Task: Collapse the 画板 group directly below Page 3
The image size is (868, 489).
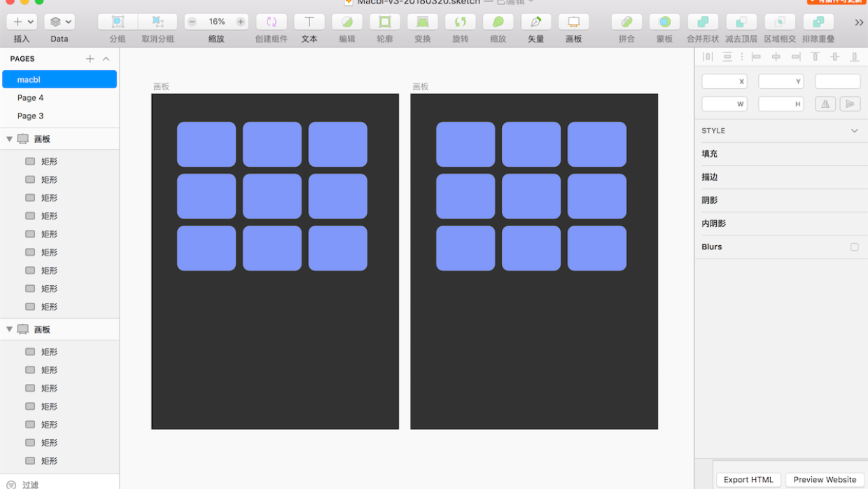Action: tap(10, 139)
